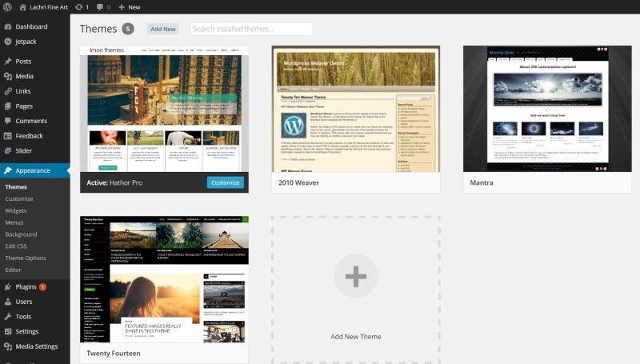The width and height of the screenshot is (640, 364).
Task: Click the large plus icon for adding theme
Action: (x=355, y=276)
